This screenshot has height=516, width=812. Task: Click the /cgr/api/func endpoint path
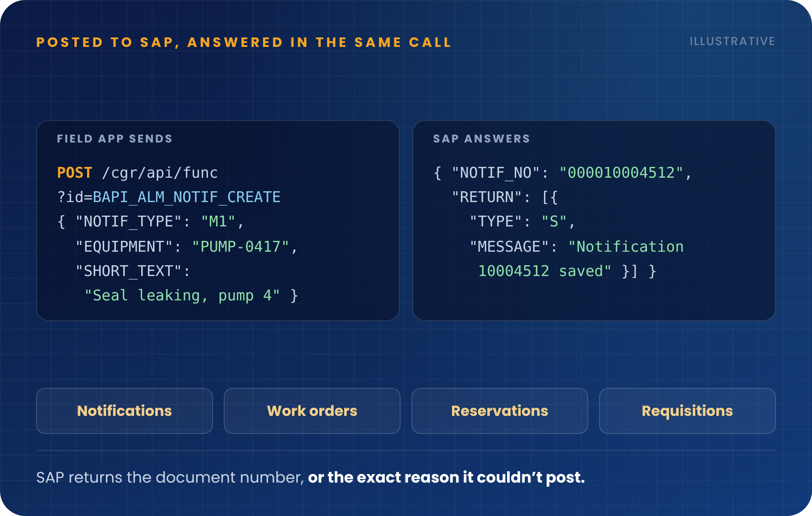coord(160,173)
